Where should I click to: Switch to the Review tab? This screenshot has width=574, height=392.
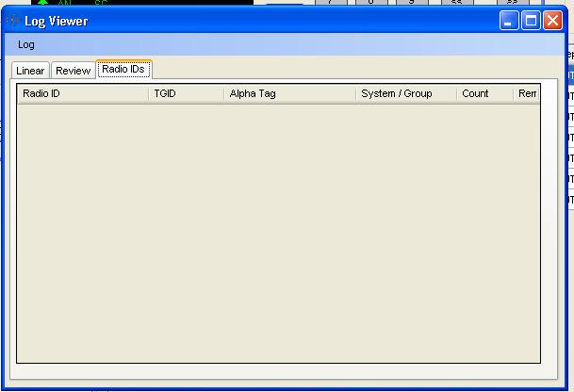point(74,71)
